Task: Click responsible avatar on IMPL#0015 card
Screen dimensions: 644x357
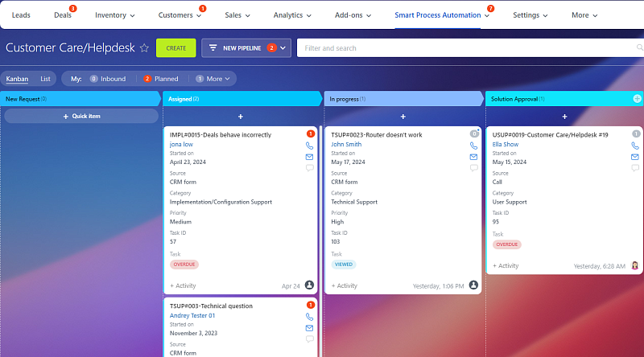Action: pos(309,285)
